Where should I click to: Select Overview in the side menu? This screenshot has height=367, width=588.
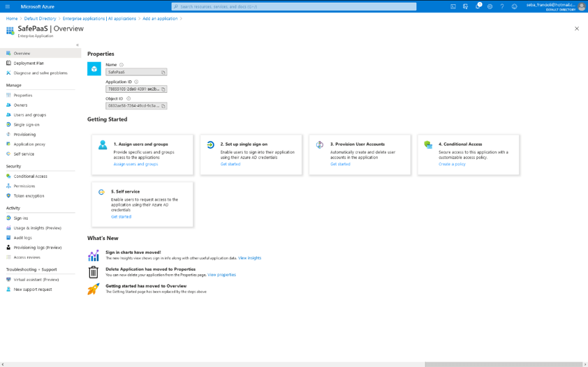point(41,53)
